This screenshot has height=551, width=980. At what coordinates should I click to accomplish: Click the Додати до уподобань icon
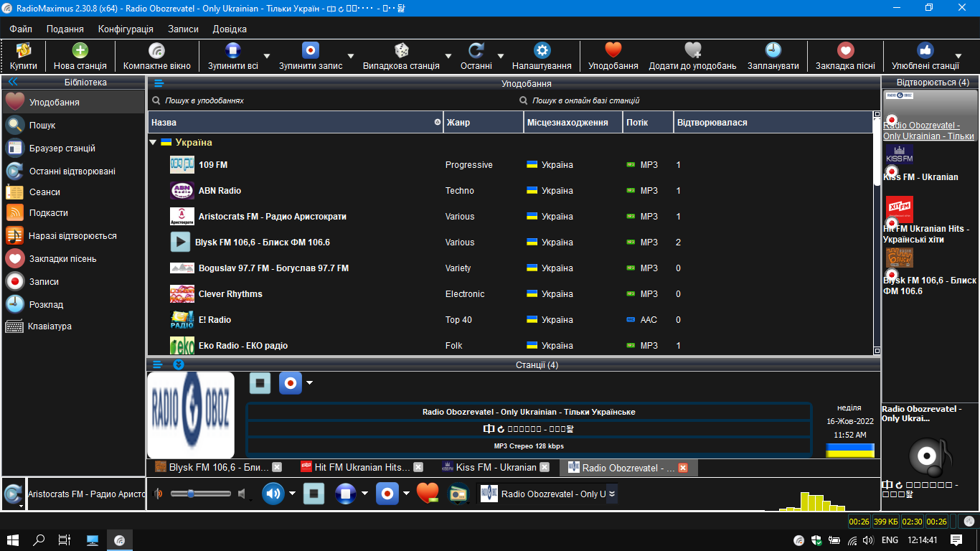coord(692,50)
